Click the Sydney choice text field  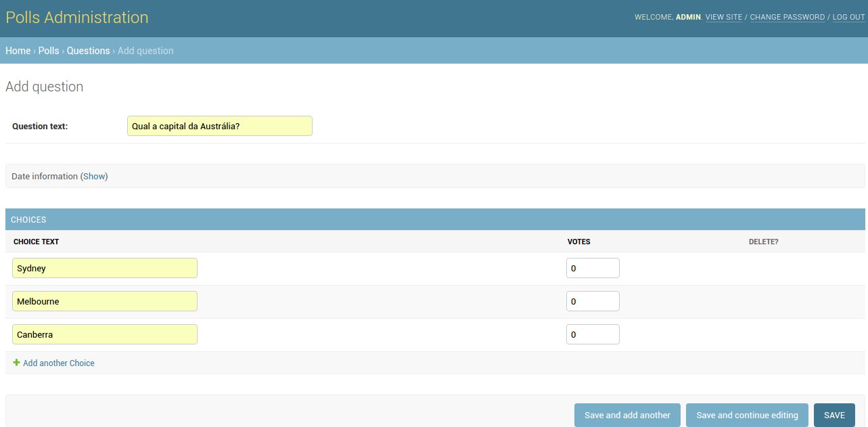tap(105, 268)
